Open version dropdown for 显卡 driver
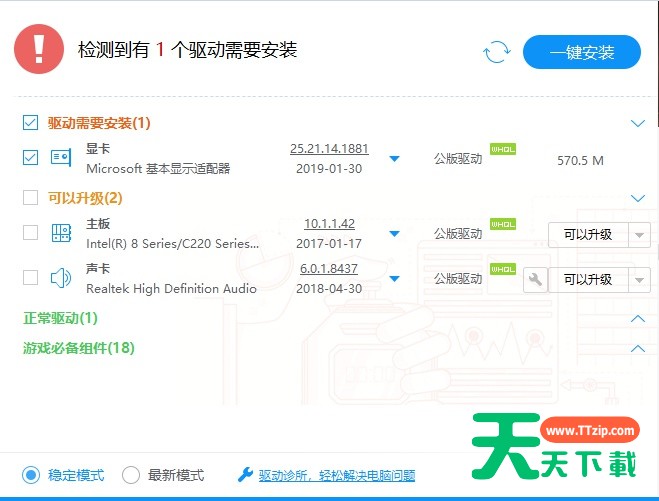659x501 pixels. tap(394, 159)
